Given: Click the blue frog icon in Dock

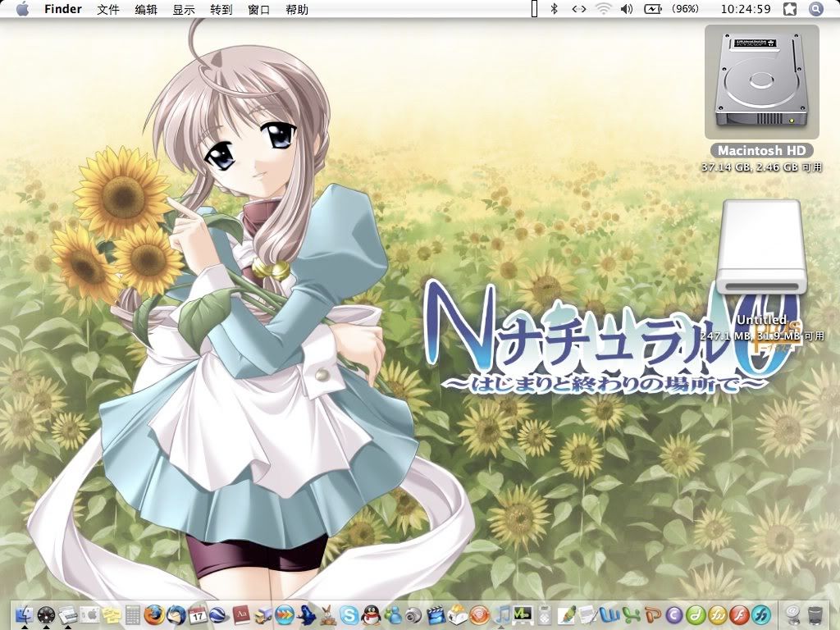Looking at the screenshot, I should click(x=307, y=615).
